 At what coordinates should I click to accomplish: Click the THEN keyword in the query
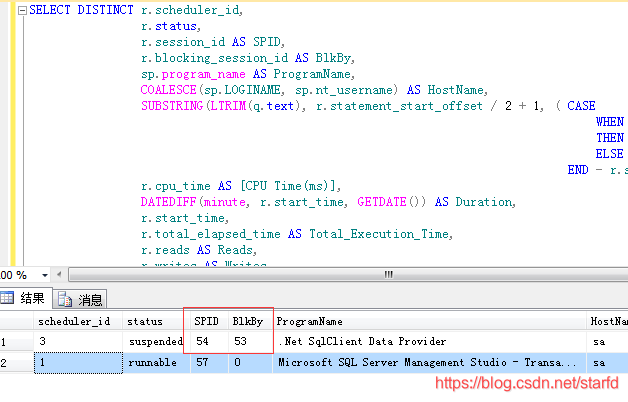(610, 138)
